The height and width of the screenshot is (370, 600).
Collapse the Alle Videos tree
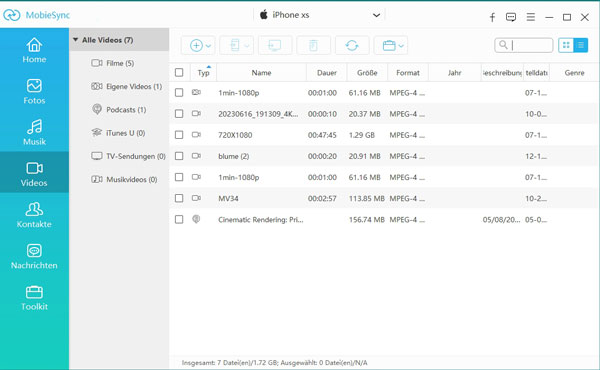tap(75, 39)
